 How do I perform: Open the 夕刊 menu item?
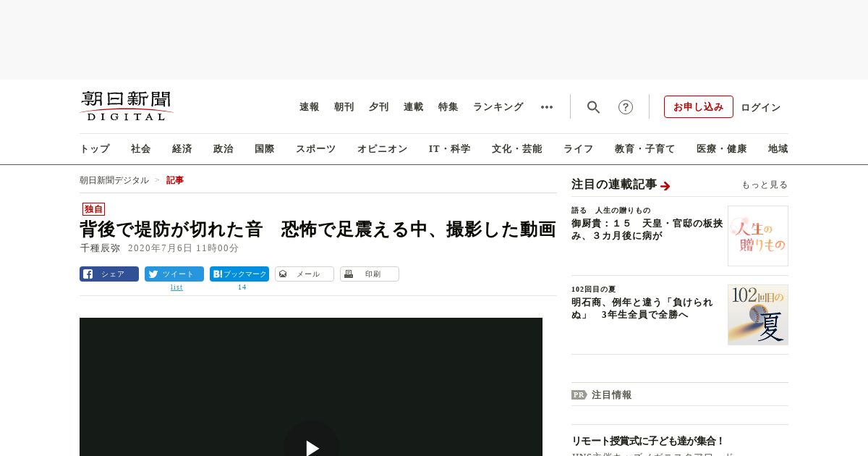click(379, 107)
